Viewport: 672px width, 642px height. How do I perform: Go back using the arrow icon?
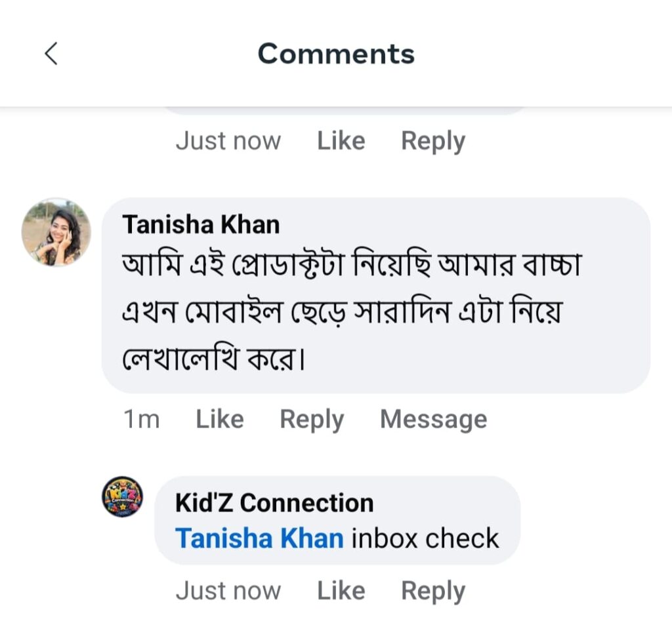[x=51, y=54]
